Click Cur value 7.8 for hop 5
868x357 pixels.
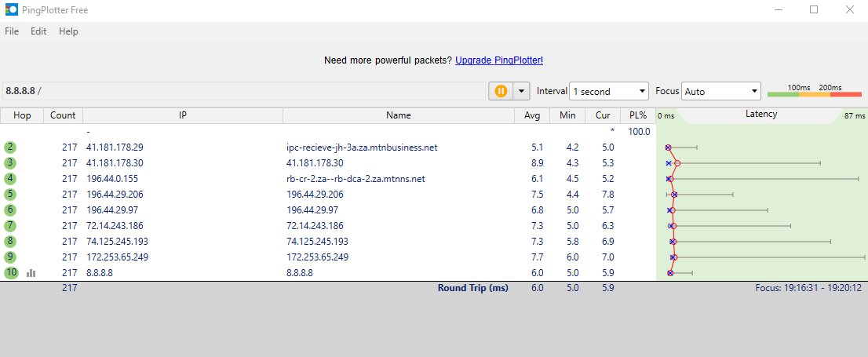607,195
